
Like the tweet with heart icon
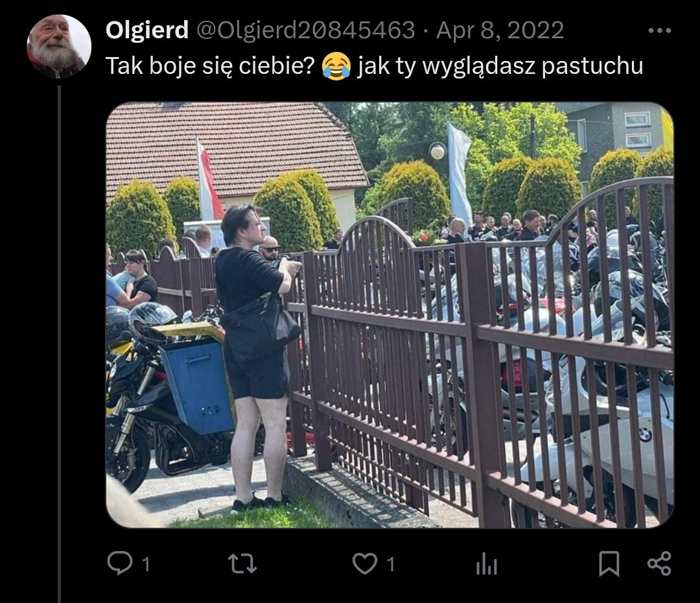tap(365, 563)
